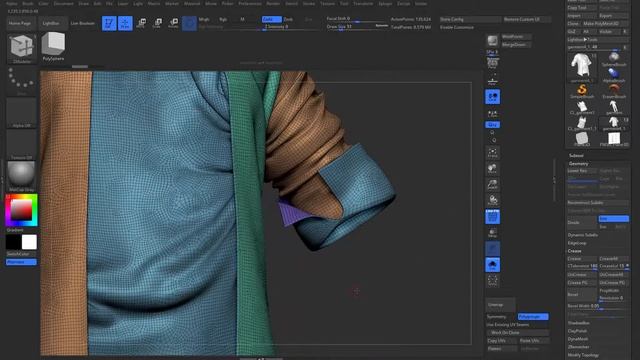This screenshot has height=360, width=640.
Task: Open the MatCap Gray material selector
Action: (x=21, y=176)
